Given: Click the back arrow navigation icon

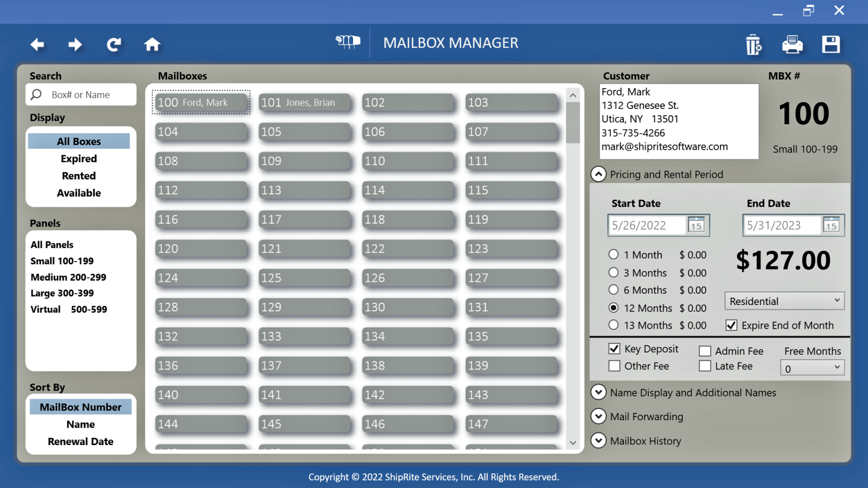Looking at the screenshot, I should pos(37,45).
